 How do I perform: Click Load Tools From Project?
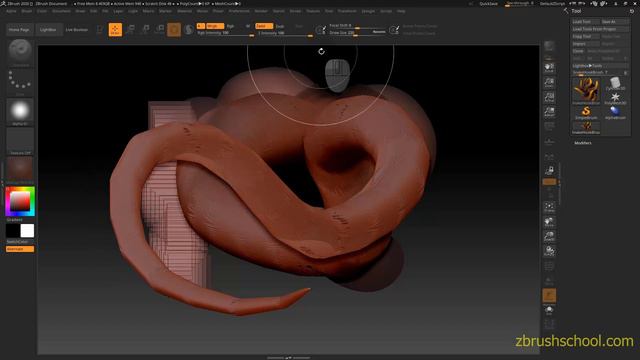tap(600, 29)
